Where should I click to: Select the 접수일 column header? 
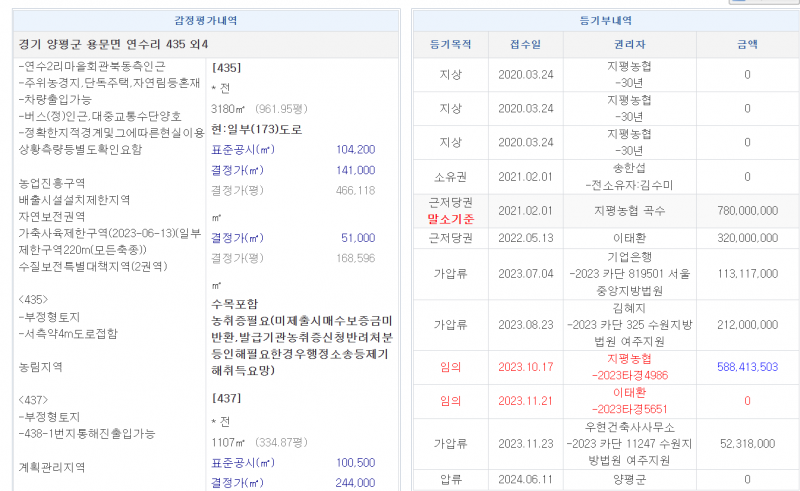(524, 44)
